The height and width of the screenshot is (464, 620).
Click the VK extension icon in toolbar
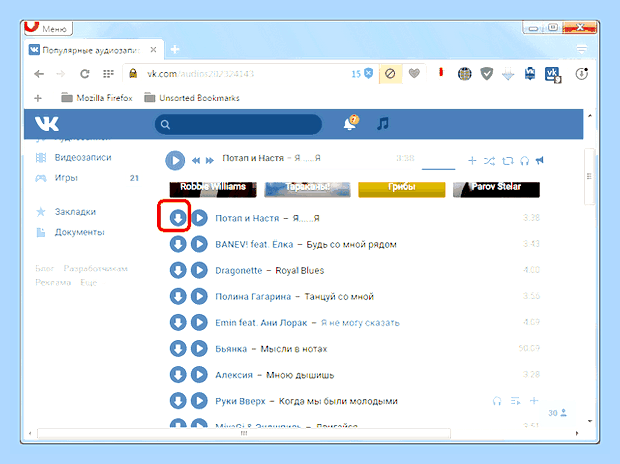(552, 74)
